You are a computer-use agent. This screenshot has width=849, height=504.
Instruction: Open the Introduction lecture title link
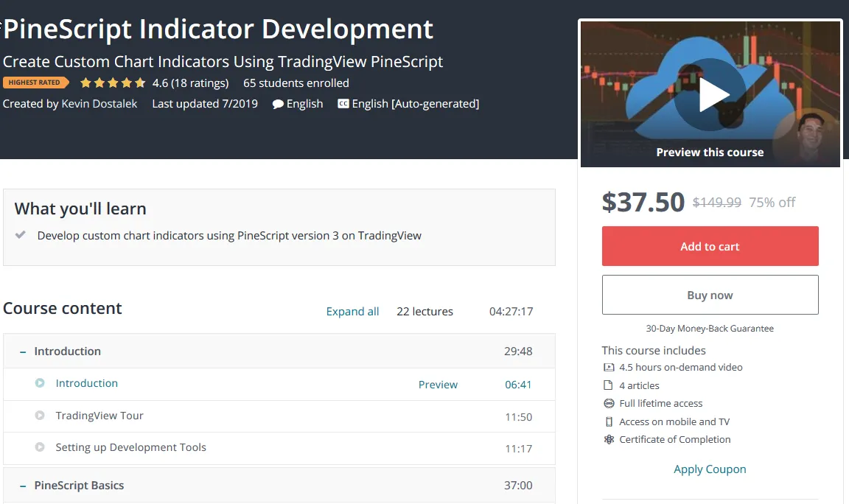tap(87, 383)
